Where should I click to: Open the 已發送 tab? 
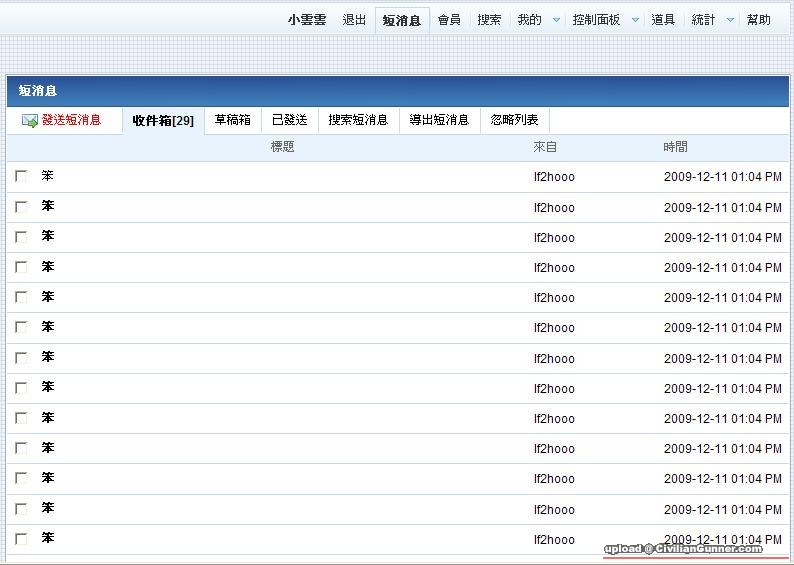click(289, 120)
